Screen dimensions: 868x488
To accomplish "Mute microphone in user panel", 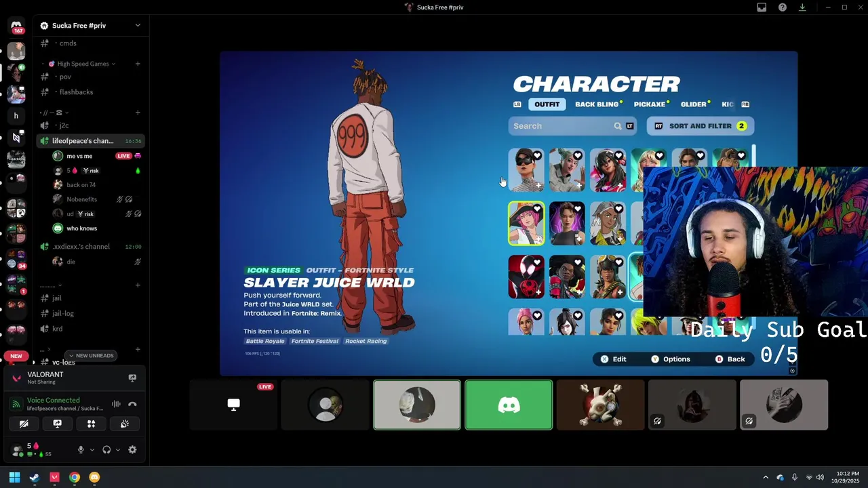I will coord(81,449).
